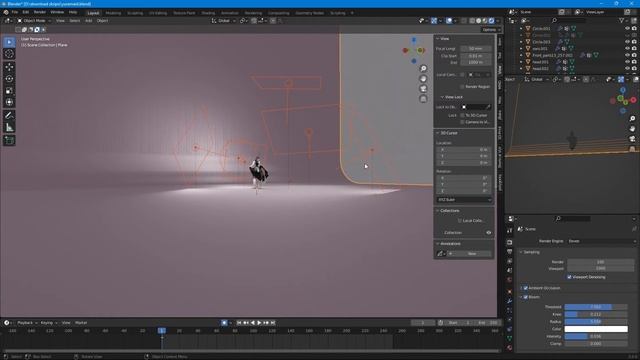Click Play animation button in timeline
Viewport: 640px width, 360px height.
(259, 322)
